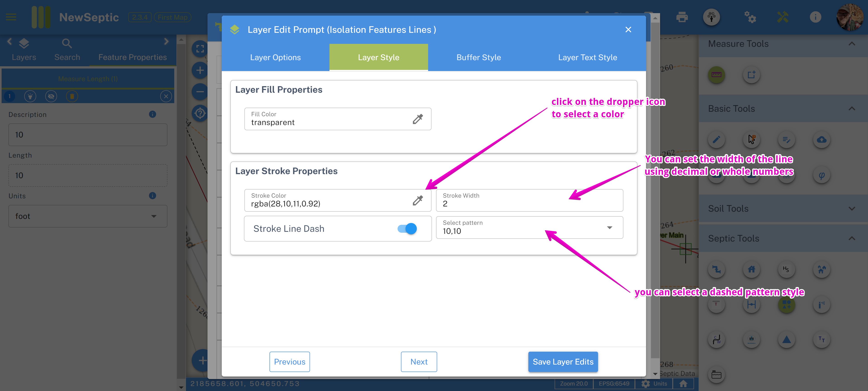
Task: Open the Feature Properties tab
Action: pos(132,57)
